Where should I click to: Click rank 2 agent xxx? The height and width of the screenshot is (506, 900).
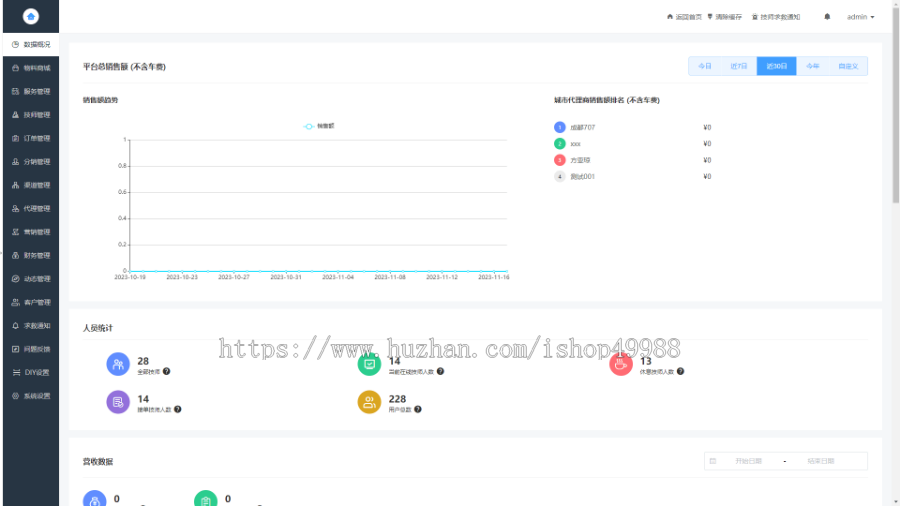575,144
